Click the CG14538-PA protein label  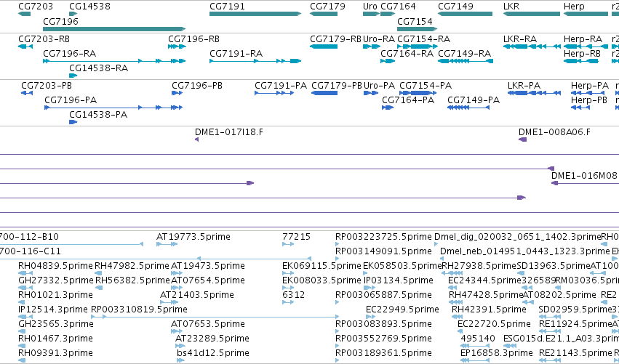[x=98, y=115]
